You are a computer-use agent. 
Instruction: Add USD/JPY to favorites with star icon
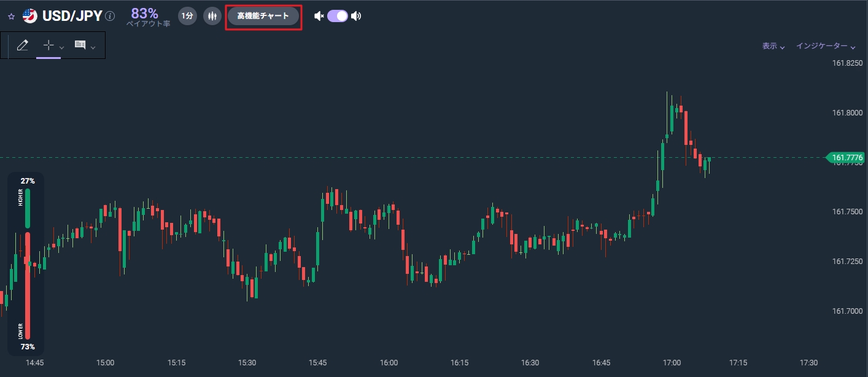tap(11, 17)
